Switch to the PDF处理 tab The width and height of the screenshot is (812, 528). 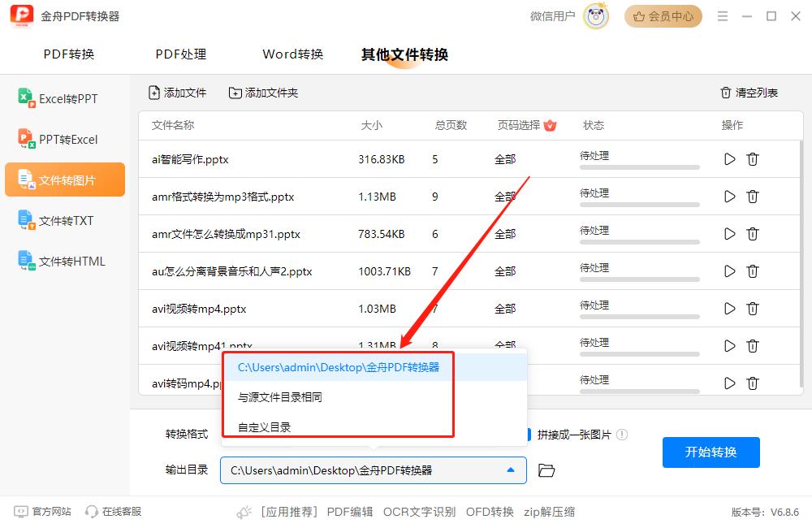pos(180,54)
